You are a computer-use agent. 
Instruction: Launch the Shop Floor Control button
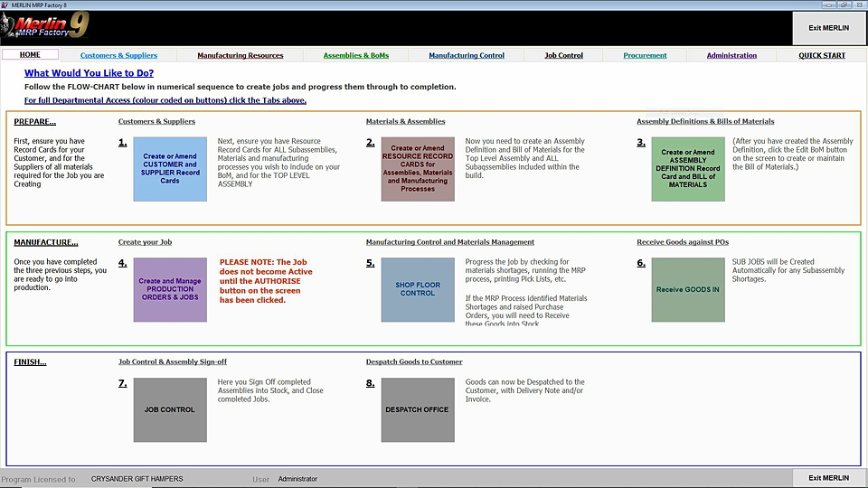418,289
